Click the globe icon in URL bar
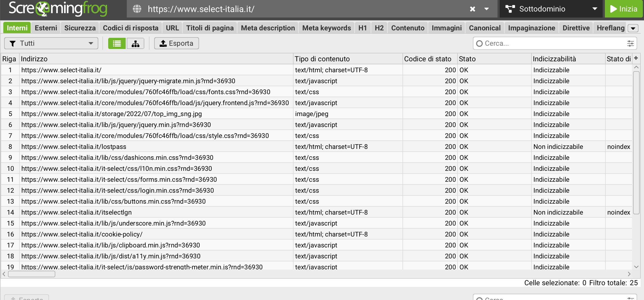Screen dimensions: 644x300 pyautogui.click(x=137, y=9)
